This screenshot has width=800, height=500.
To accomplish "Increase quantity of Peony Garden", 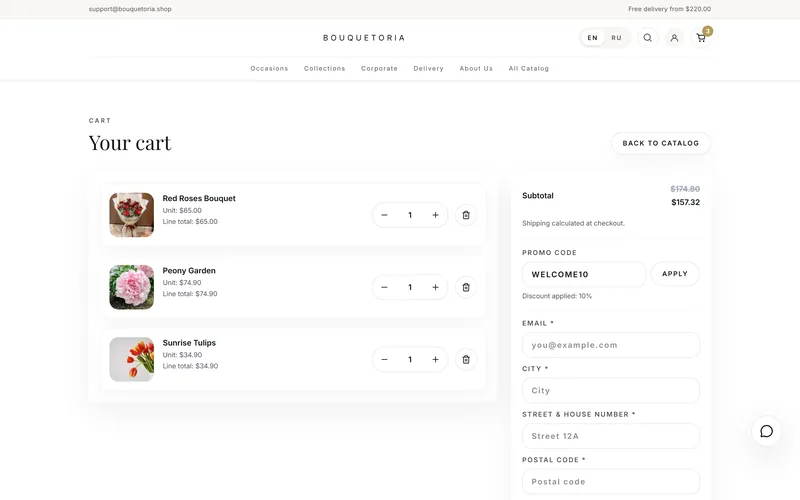I will coord(435,287).
